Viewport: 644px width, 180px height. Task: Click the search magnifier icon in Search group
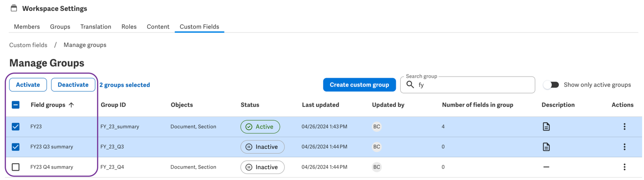coord(410,85)
